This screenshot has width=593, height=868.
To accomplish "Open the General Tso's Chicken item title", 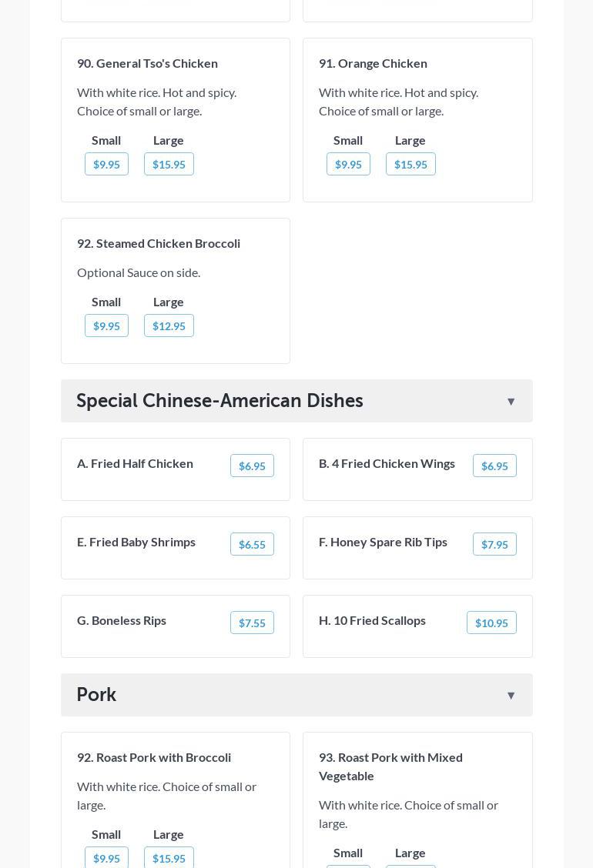I will pos(147,63).
